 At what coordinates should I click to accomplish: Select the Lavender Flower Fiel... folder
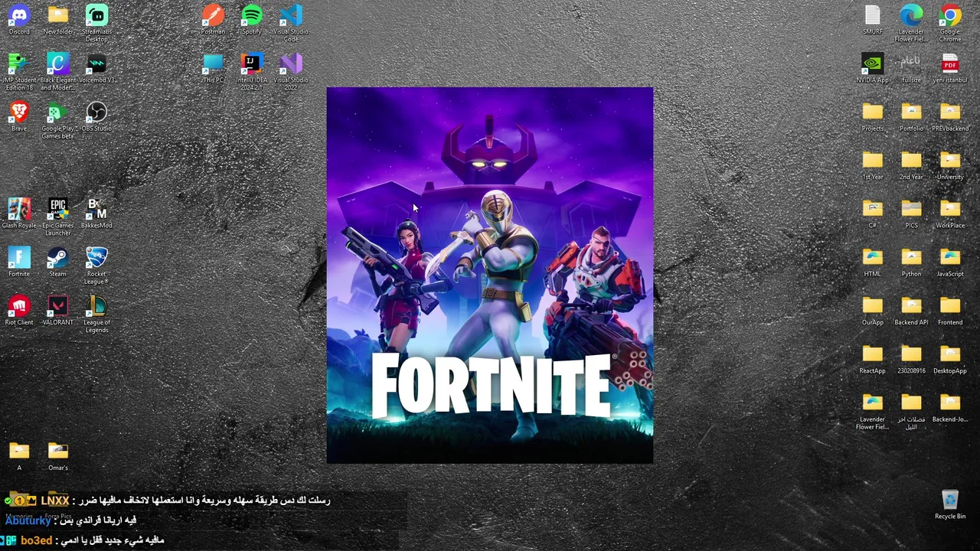[873, 411]
